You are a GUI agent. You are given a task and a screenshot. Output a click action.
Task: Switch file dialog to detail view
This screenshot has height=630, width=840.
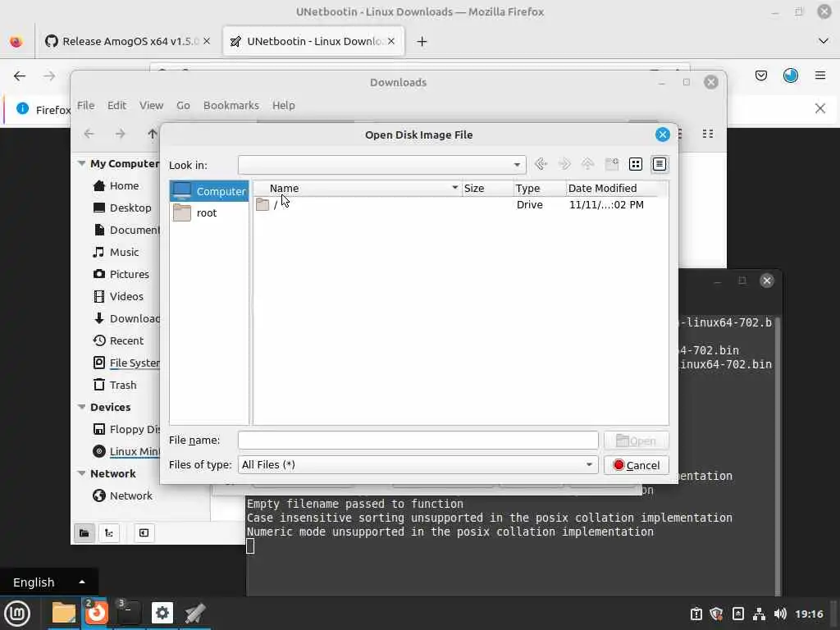660,164
